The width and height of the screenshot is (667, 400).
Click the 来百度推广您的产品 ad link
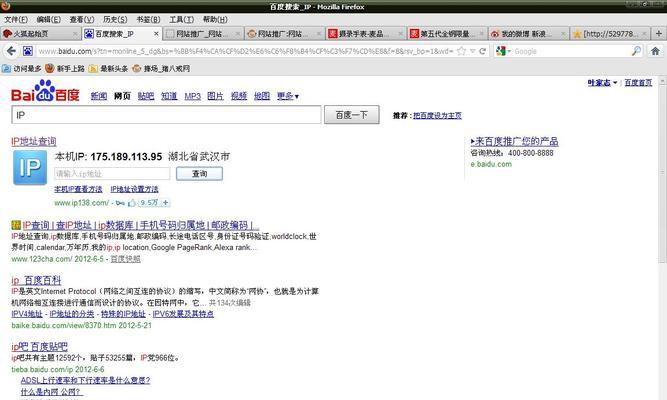tap(514, 141)
